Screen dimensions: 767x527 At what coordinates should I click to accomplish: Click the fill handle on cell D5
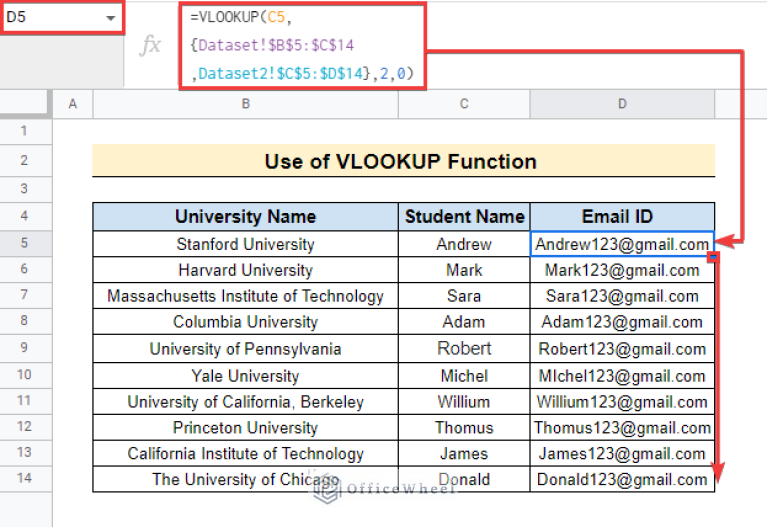click(x=713, y=257)
